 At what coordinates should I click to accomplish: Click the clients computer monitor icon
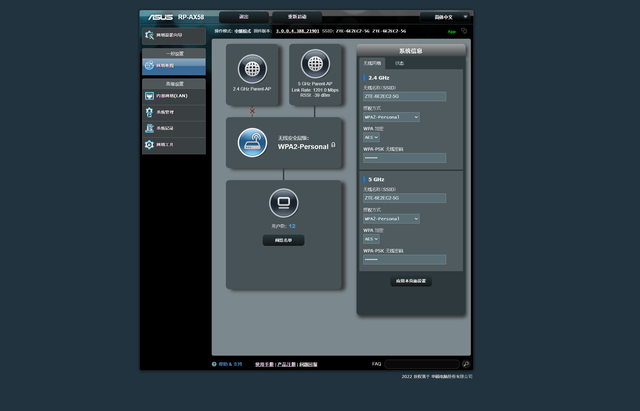coord(284,203)
